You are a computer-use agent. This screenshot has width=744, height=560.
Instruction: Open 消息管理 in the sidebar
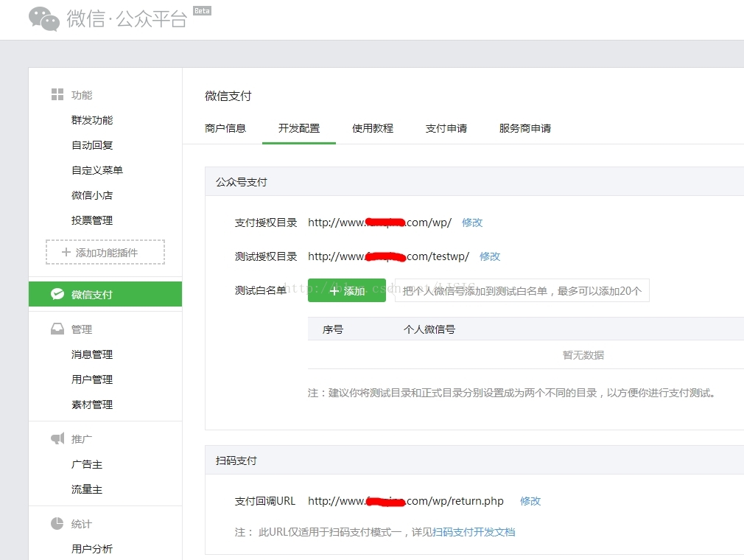[x=92, y=354]
